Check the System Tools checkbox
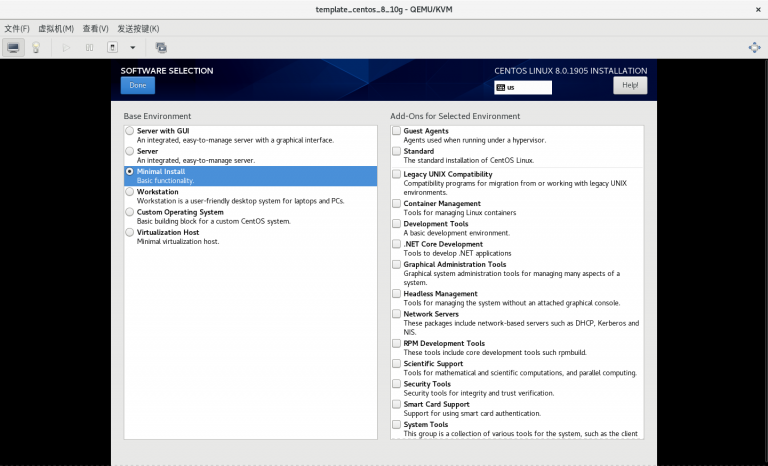Screen dimensions: 768x466 pyautogui.click(x=396, y=424)
